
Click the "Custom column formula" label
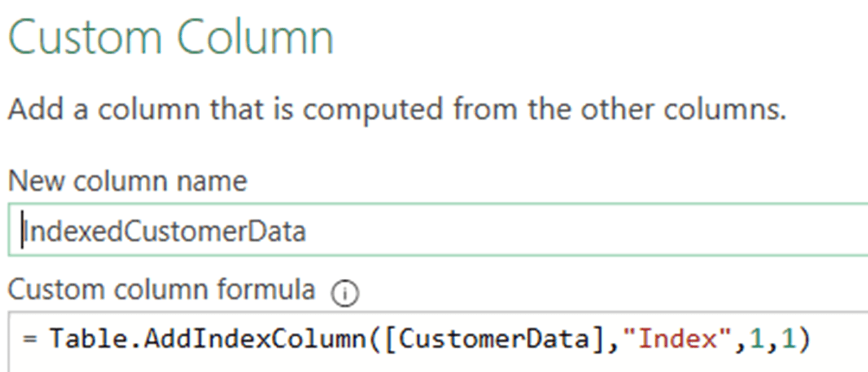(x=161, y=289)
